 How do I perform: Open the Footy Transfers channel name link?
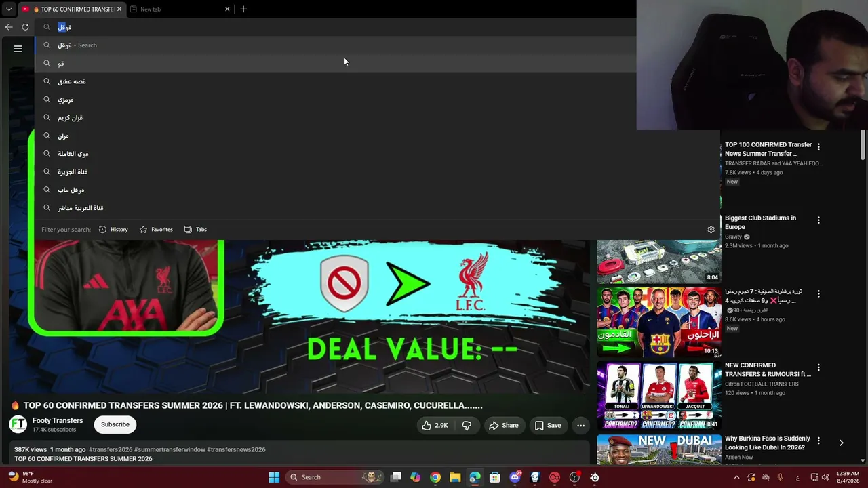point(58,420)
